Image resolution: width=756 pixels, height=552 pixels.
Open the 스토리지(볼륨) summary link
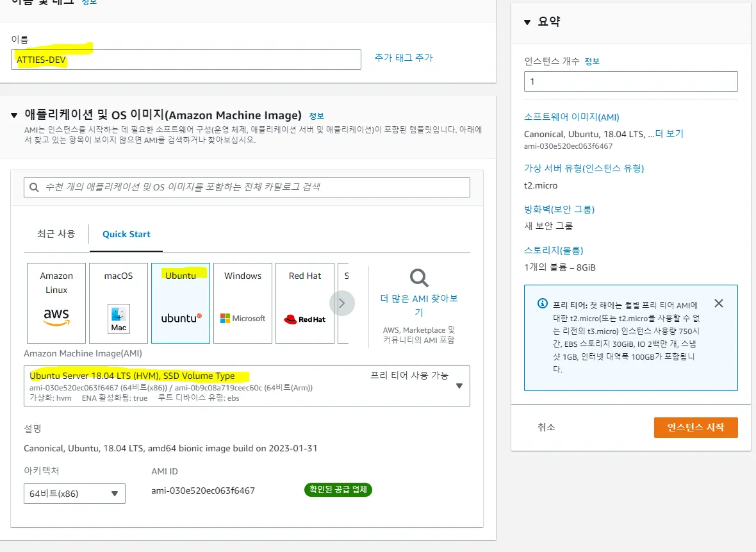(x=554, y=251)
